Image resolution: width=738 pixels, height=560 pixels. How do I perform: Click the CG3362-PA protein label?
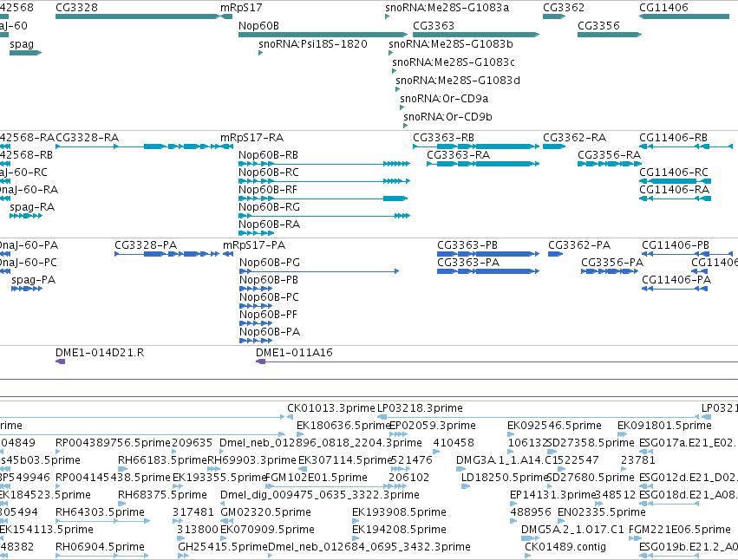(579, 245)
